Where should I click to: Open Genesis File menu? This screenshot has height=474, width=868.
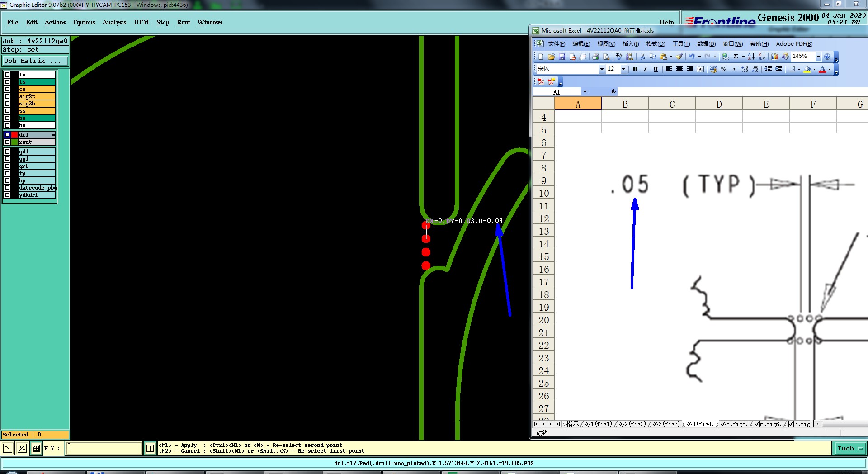tap(13, 22)
